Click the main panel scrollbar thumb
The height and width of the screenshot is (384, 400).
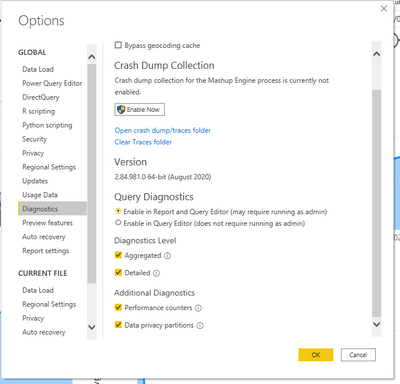377,203
